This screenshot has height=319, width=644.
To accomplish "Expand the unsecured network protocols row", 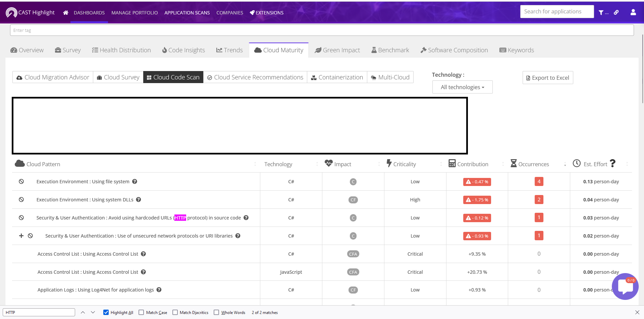I will (21, 236).
